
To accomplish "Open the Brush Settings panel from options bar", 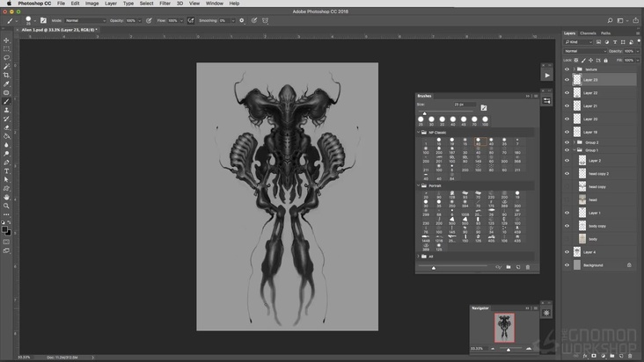I will pos(43,20).
